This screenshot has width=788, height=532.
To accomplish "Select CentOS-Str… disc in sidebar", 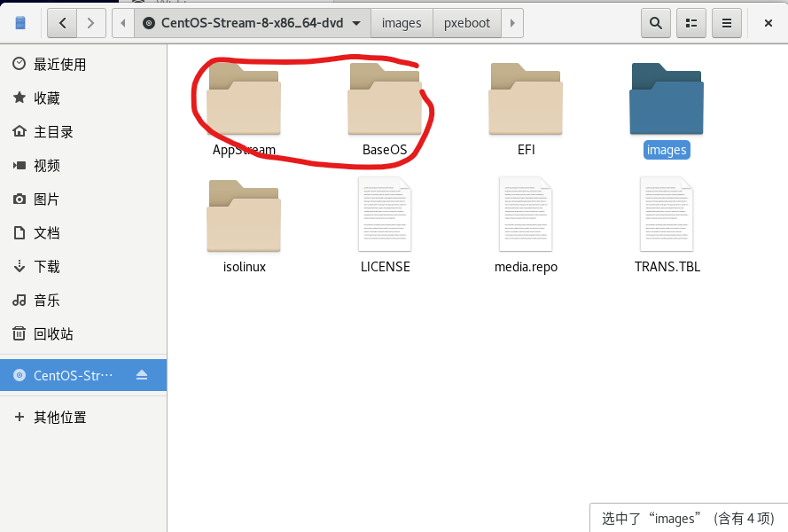I will tap(83, 375).
